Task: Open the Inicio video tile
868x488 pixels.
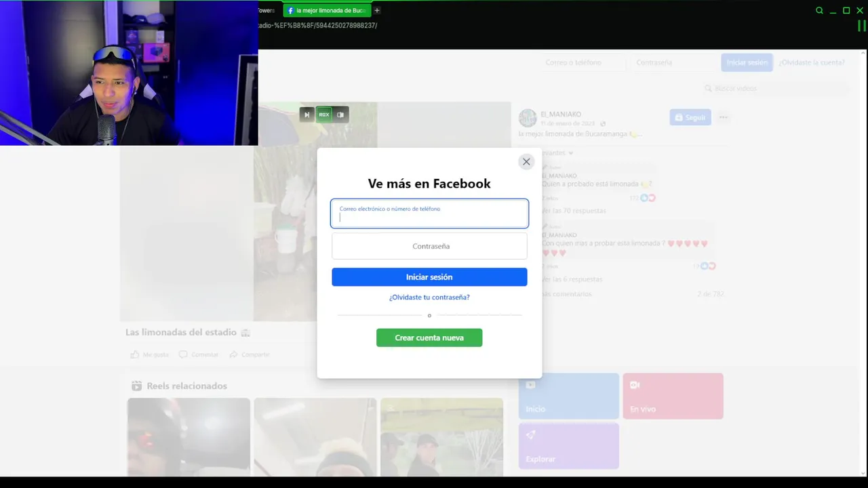Action: click(569, 396)
